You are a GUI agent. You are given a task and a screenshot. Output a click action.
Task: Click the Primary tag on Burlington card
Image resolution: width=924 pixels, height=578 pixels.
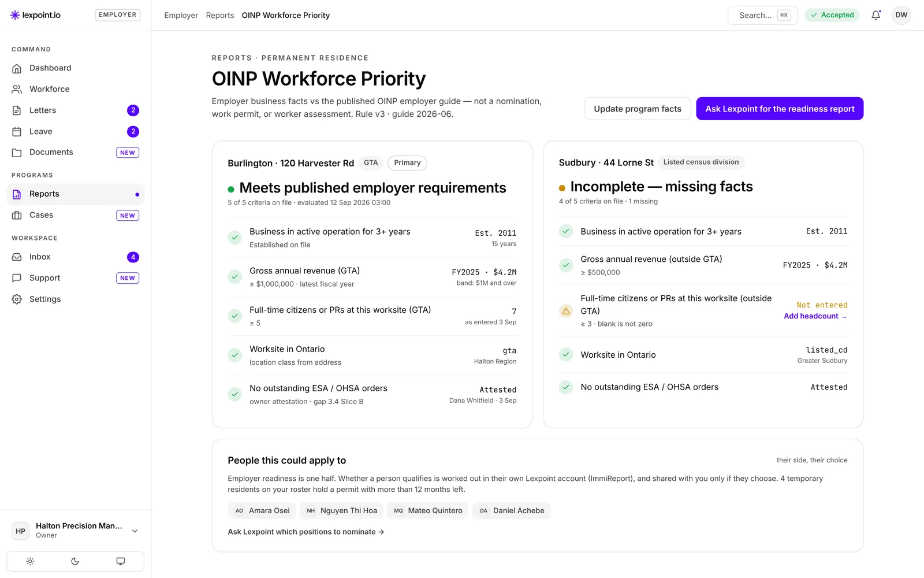[x=407, y=163]
